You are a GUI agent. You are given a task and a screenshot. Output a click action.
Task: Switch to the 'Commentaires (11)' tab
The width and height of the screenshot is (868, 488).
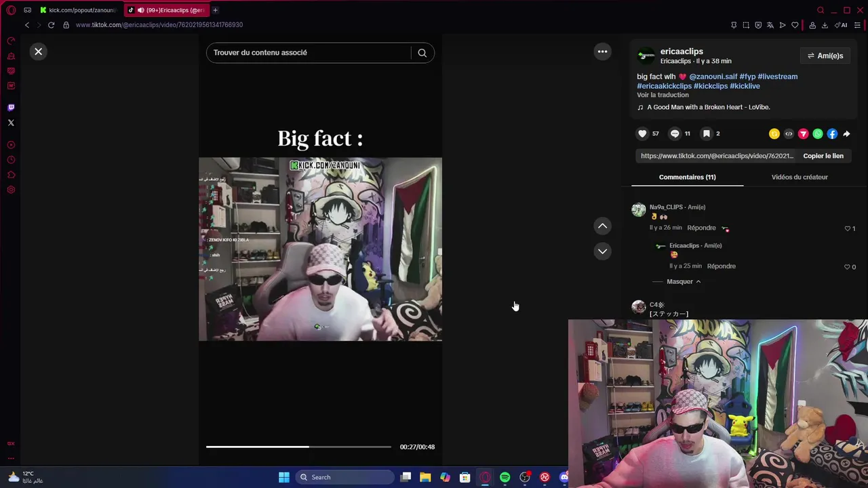click(687, 177)
